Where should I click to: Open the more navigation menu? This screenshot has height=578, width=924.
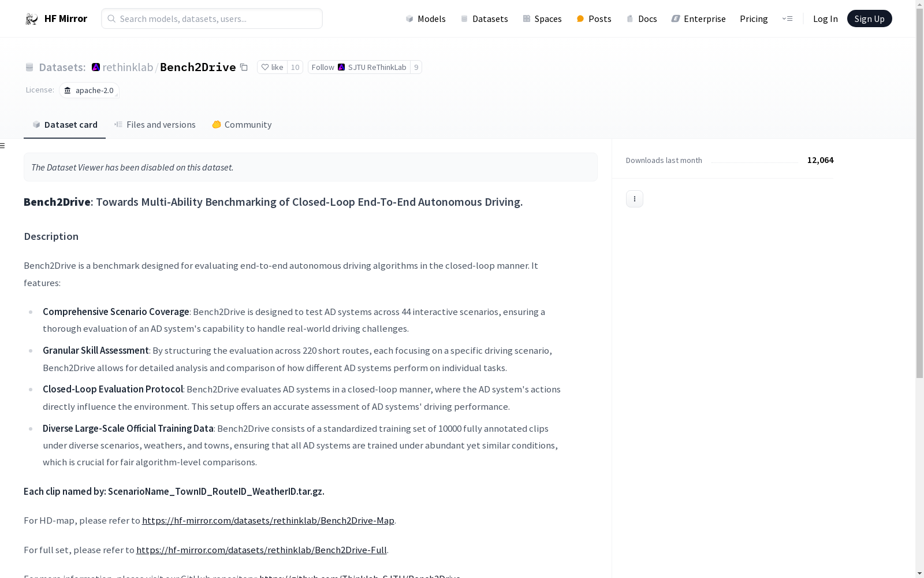(787, 18)
